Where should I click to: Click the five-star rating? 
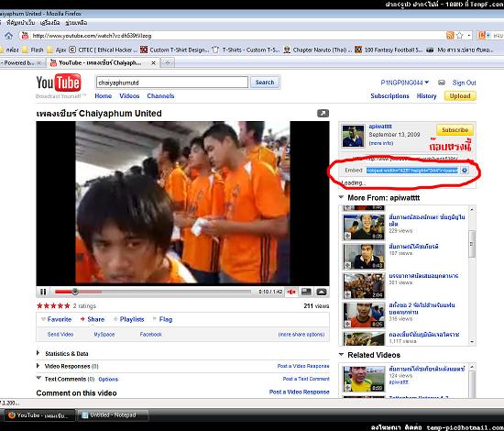pyautogui.click(x=53, y=306)
